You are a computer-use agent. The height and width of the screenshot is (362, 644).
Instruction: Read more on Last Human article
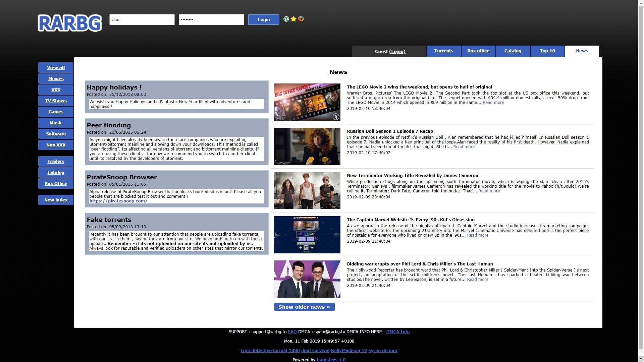[x=478, y=279]
